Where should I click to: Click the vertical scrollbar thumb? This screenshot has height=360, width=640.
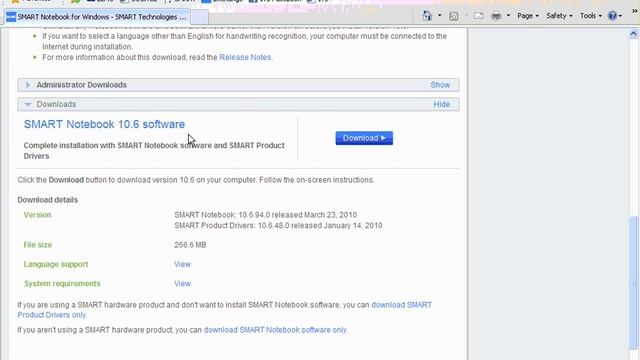[633, 284]
